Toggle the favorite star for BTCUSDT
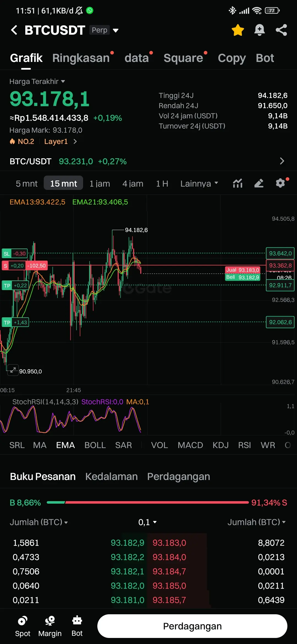 click(x=238, y=30)
